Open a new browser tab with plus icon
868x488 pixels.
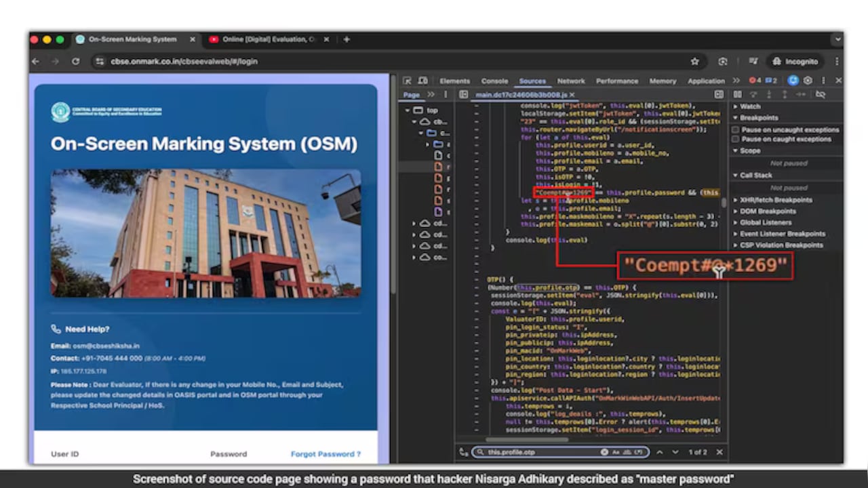[346, 39]
